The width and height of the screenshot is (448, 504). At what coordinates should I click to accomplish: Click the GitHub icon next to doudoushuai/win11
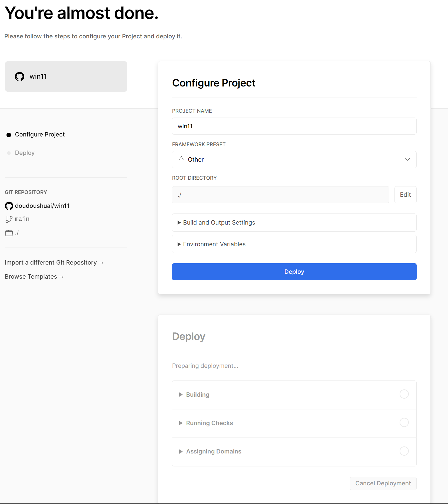tap(9, 206)
